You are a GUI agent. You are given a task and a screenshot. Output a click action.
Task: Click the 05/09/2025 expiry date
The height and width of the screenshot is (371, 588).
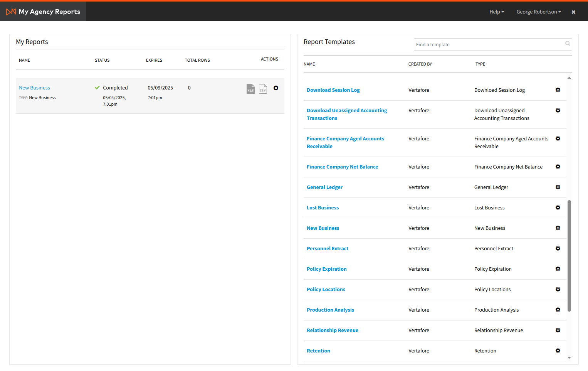pyautogui.click(x=160, y=88)
